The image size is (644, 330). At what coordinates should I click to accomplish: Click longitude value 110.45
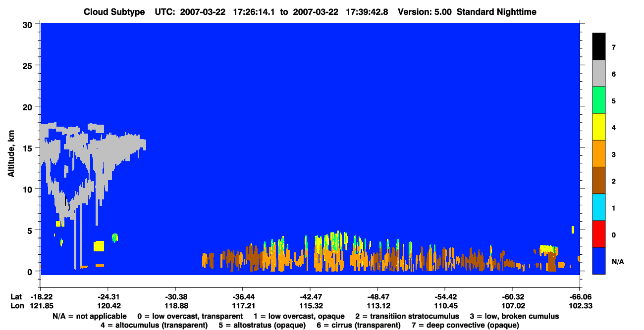click(x=445, y=306)
